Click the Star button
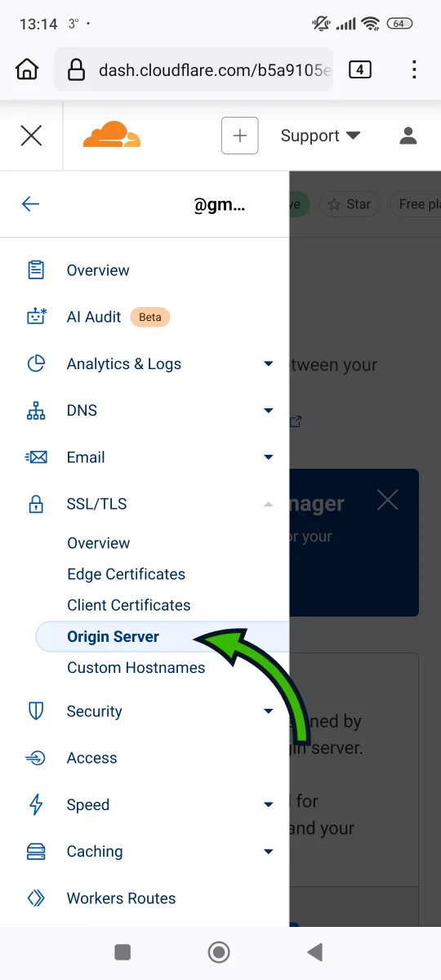 pos(349,204)
